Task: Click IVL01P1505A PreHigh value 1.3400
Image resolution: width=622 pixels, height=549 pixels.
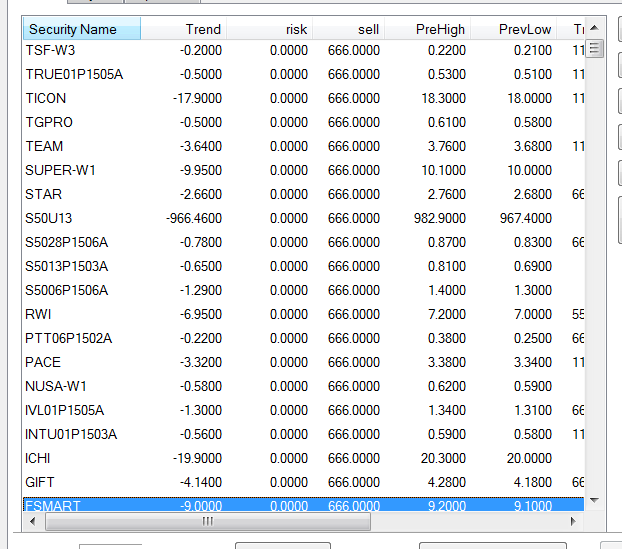Action: click(x=447, y=410)
